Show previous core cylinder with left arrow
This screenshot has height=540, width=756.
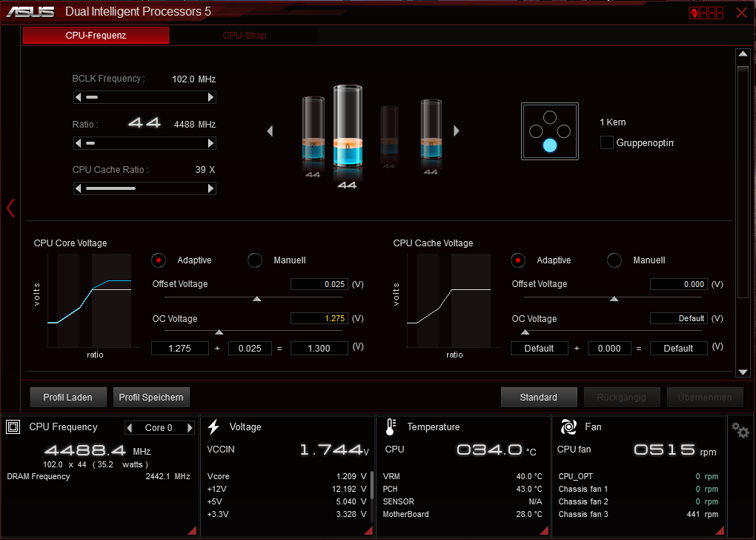pyautogui.click(x=270, y=131)
